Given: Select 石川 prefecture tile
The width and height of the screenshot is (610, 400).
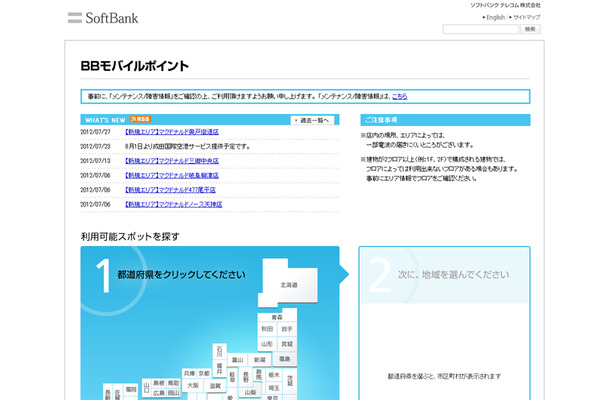Looking at the screenshot, I should pyautogui.click(x=219, y=351).
